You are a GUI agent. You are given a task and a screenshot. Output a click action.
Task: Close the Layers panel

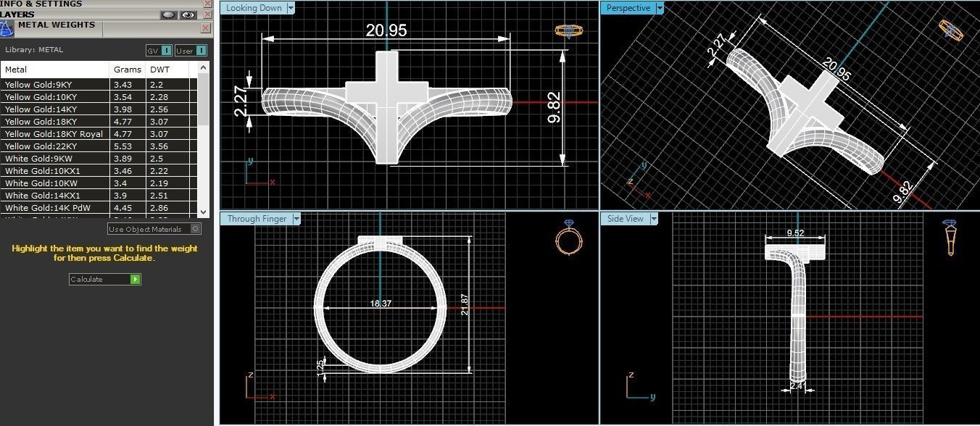tap(208, 14)
